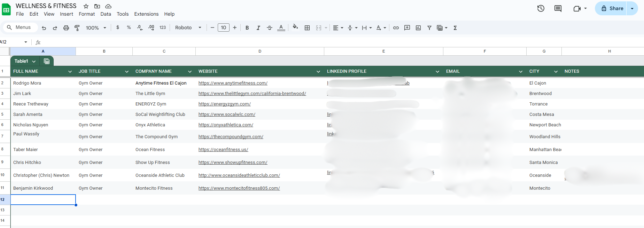
Task: Insert chart icon
Action: tap(418, 28)
